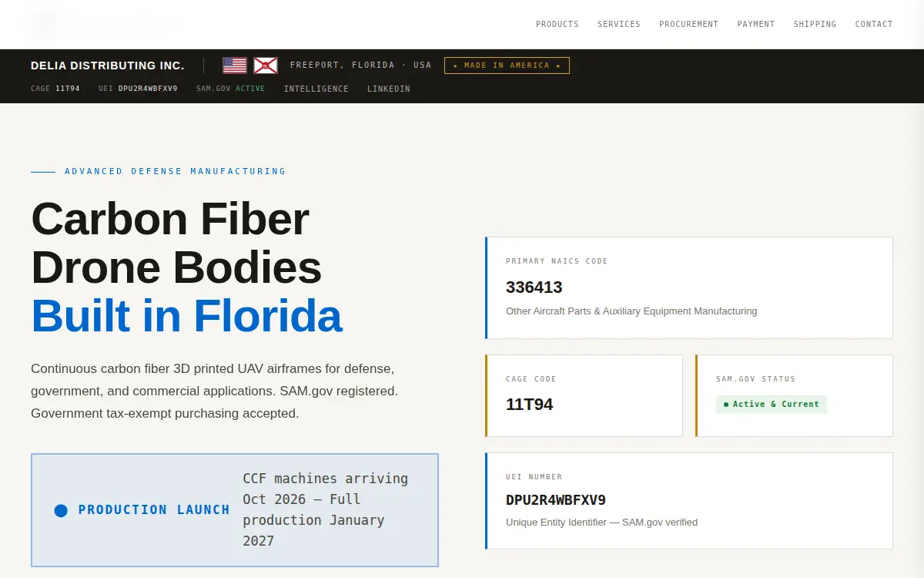Click Unique Entity Identifier SAM.gov verified text
Viewport: 924px width, 578px height.
601,523
